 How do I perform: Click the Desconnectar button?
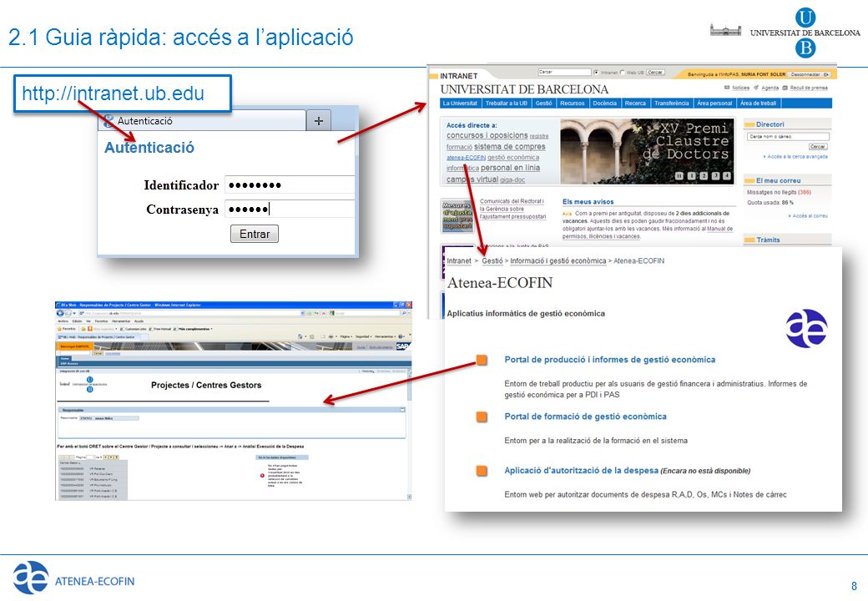point(809,74)
